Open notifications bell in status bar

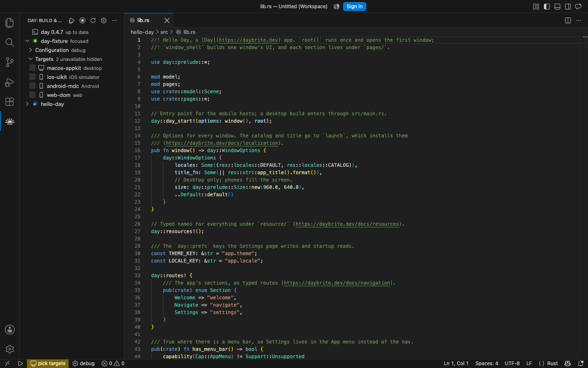coord(581,364)
